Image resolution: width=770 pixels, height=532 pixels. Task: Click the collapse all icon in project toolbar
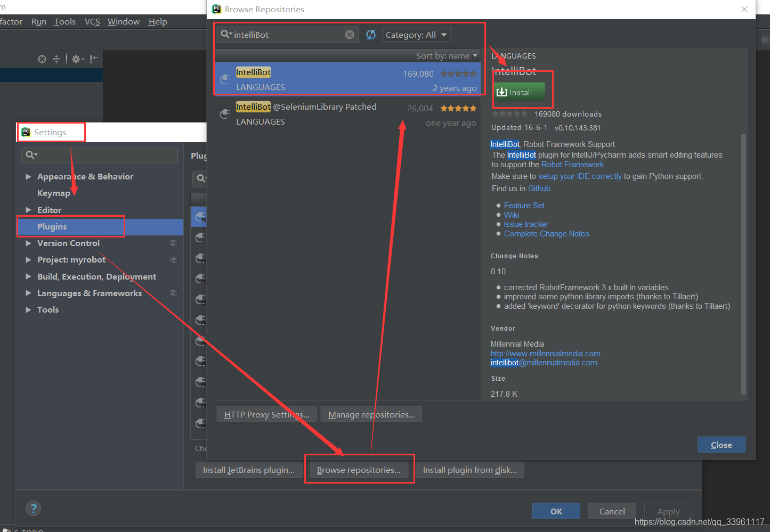[56, 59]
